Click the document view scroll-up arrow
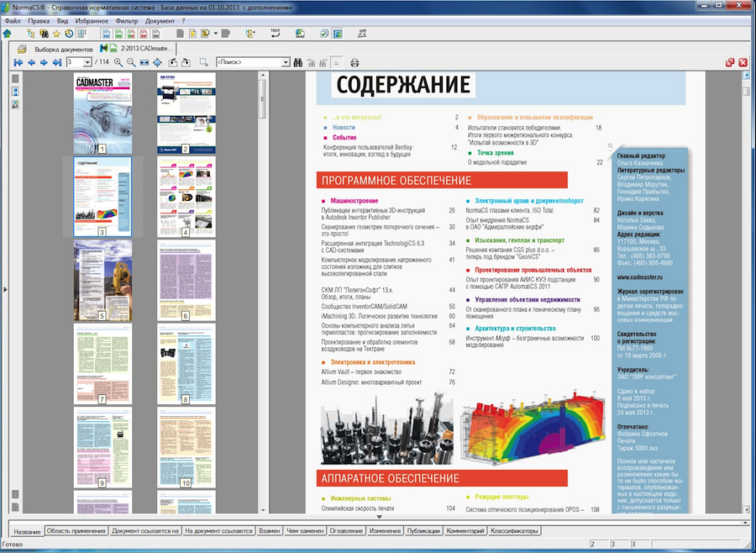 click(x=746, y=76)
